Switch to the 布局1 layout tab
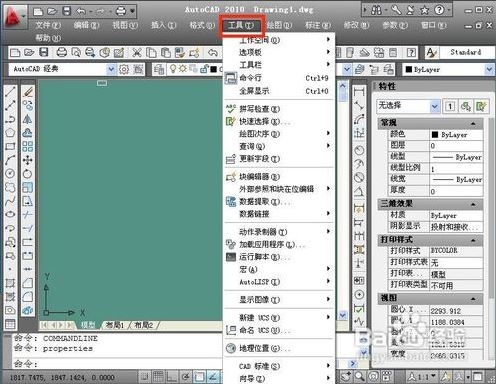Screen dimensions: 496x384 tap(115, 325)
